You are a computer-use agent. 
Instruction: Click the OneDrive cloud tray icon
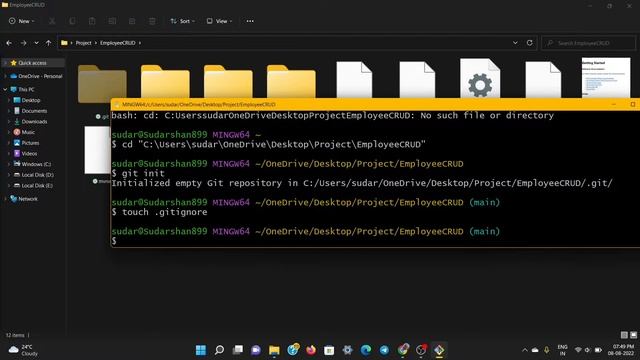tap(535, 350)
